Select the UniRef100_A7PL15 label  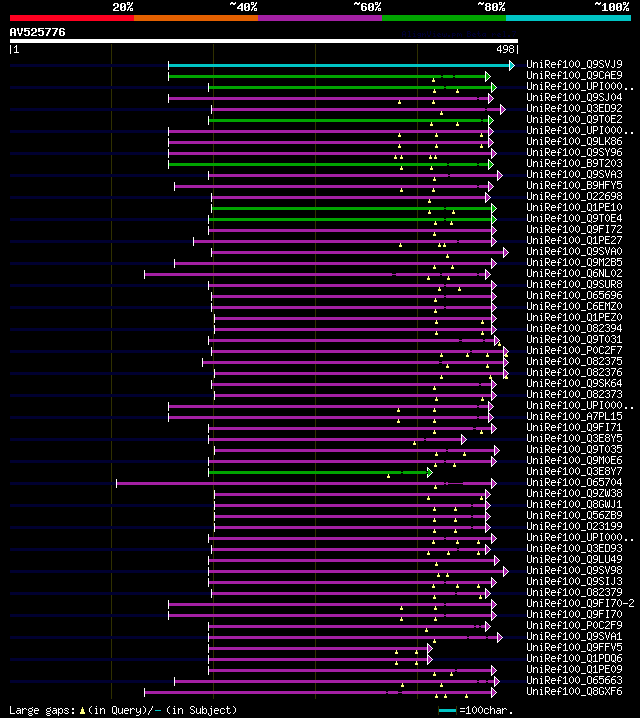[x=574, y=416]
